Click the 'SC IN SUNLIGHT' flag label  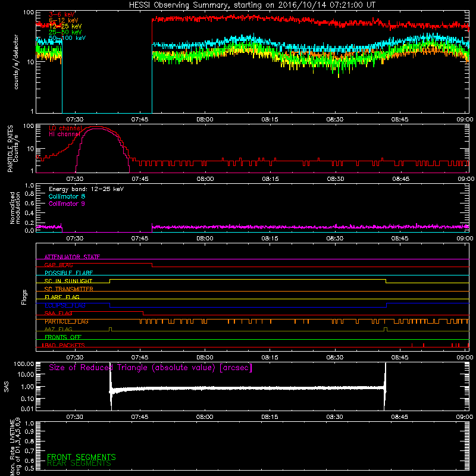click(68, 281)
